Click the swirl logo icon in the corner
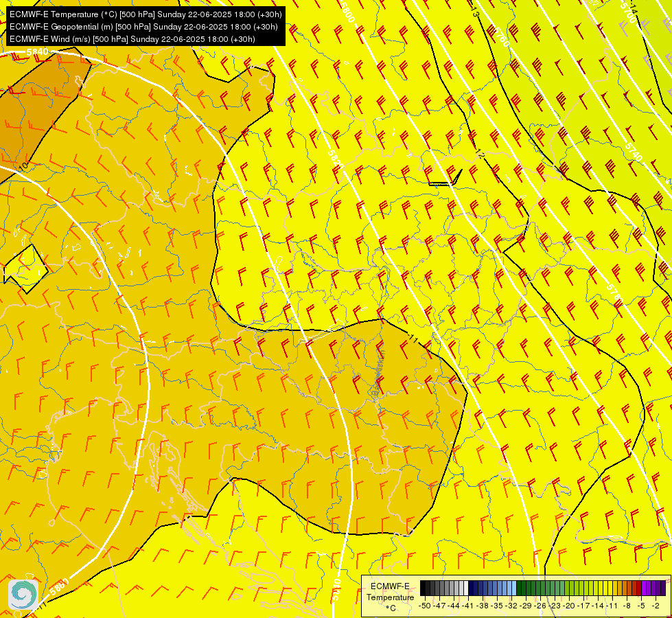This screenshot has height=618, width=672. click(x=23, y=594)
